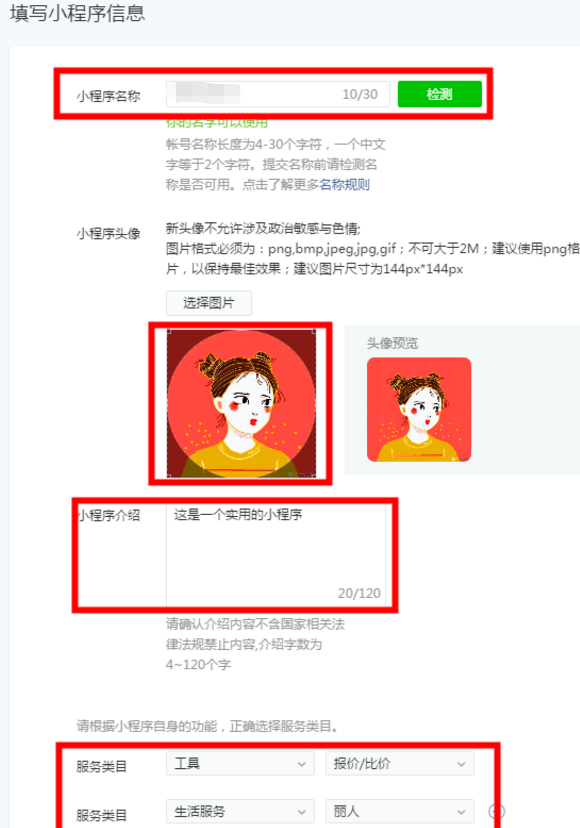This screenshot has width=580, height=828.
Task: Click the 填写小程序信息 page heading
Action: [77, 13]
